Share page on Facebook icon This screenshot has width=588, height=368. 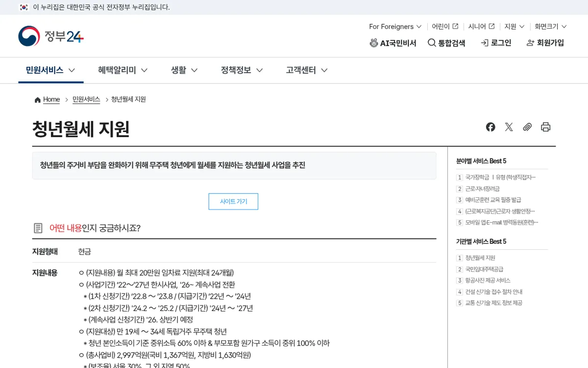point(490,127)
